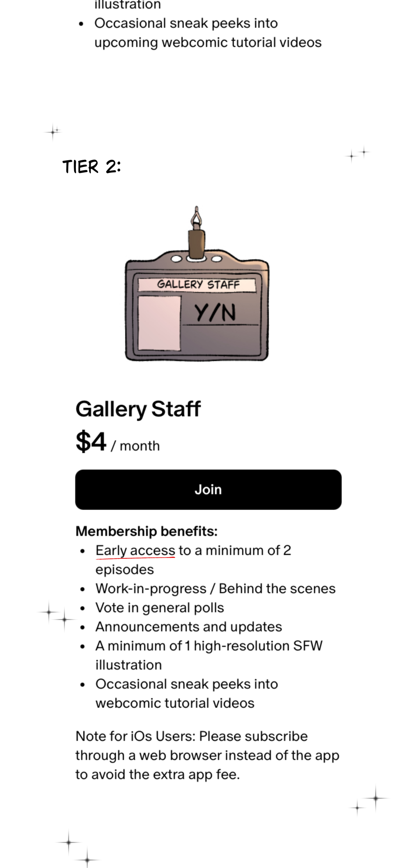The height and width of the screenshot is (868, 412).
Task: Click the "Announcements and updates" benefit
Action: click(x=188, y=627)
